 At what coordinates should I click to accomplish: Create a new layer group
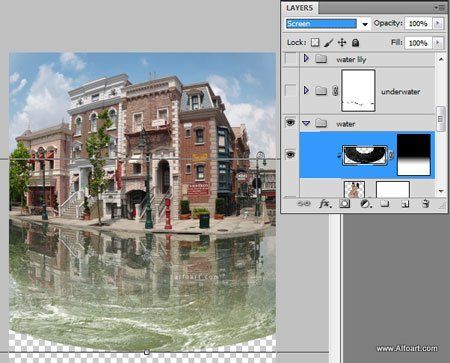point(385,203)
